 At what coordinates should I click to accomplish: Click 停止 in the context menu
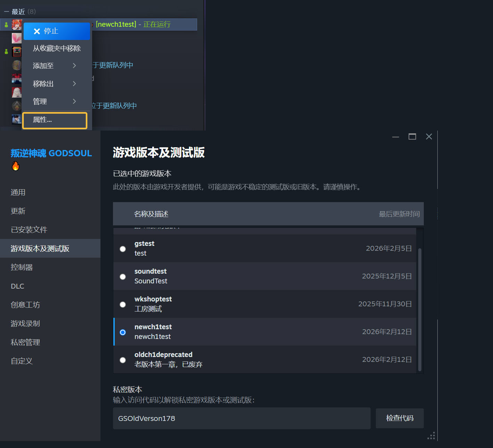pyautogui.click(x=57, y=31)
